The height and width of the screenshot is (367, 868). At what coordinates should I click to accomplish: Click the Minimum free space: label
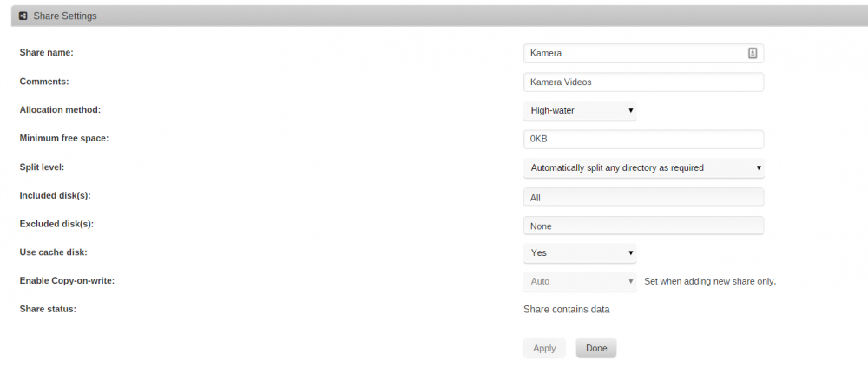[x=64, y=139]
